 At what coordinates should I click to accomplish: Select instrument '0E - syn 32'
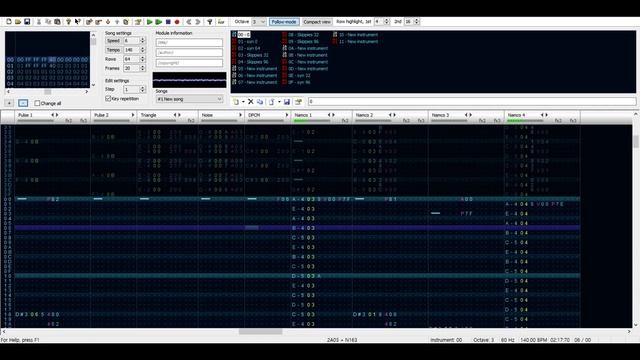coord(300,76)
